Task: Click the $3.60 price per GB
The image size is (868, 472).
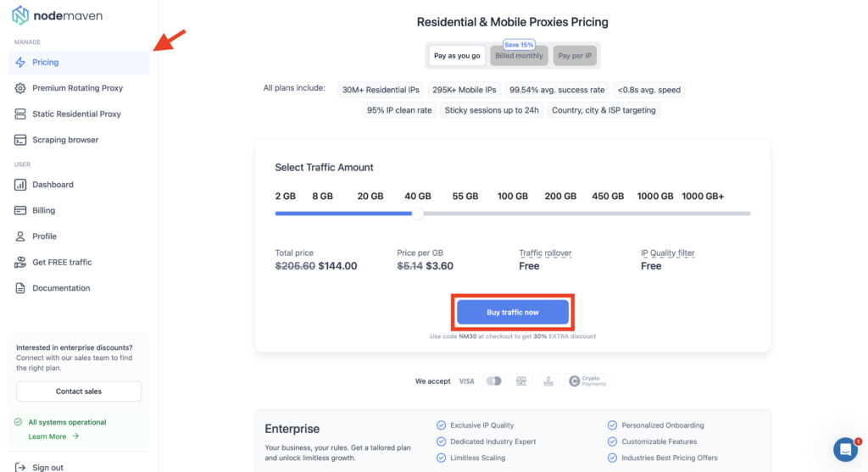Action: point(440,266)
